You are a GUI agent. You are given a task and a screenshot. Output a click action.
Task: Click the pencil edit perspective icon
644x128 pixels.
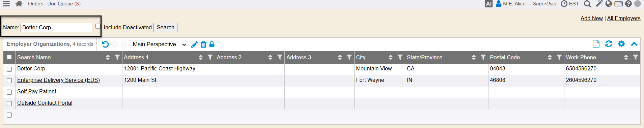(194, 44)
